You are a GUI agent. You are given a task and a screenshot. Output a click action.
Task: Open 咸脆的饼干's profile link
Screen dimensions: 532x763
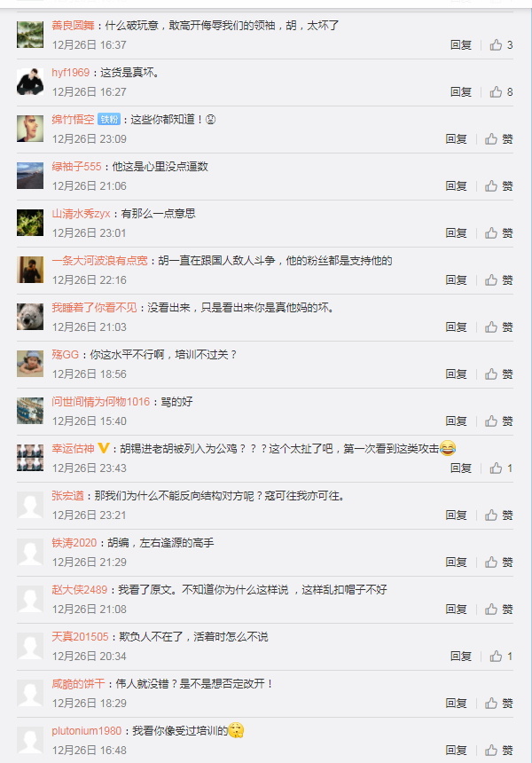coord(78,684)
